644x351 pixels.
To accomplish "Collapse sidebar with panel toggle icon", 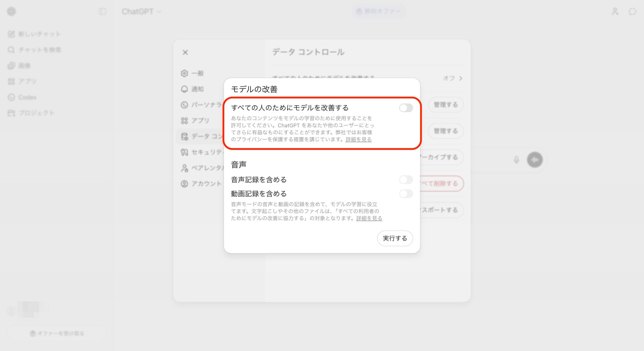I will pyautogui.click(x=102, y=11).
